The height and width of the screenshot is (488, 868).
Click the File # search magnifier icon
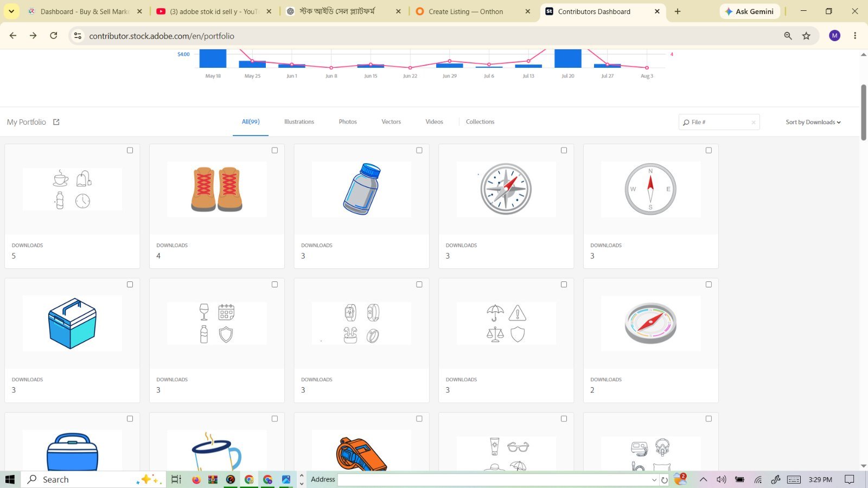686,123
